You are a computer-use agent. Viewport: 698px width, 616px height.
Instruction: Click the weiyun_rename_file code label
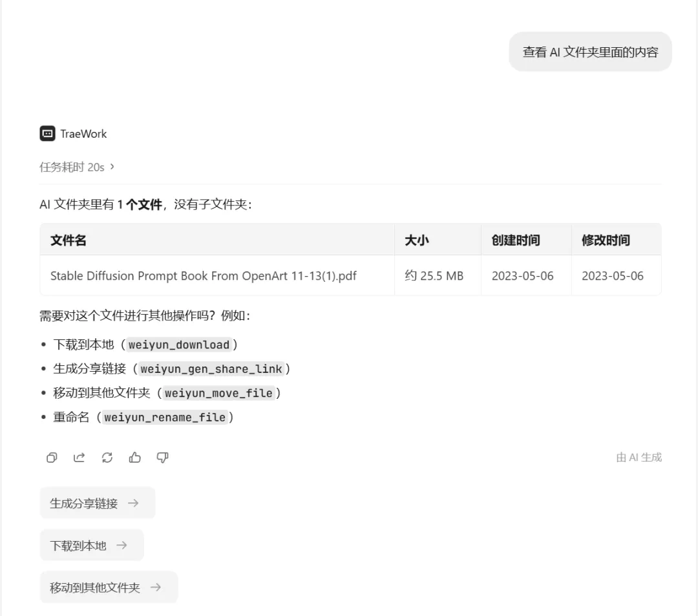(165, 418)
